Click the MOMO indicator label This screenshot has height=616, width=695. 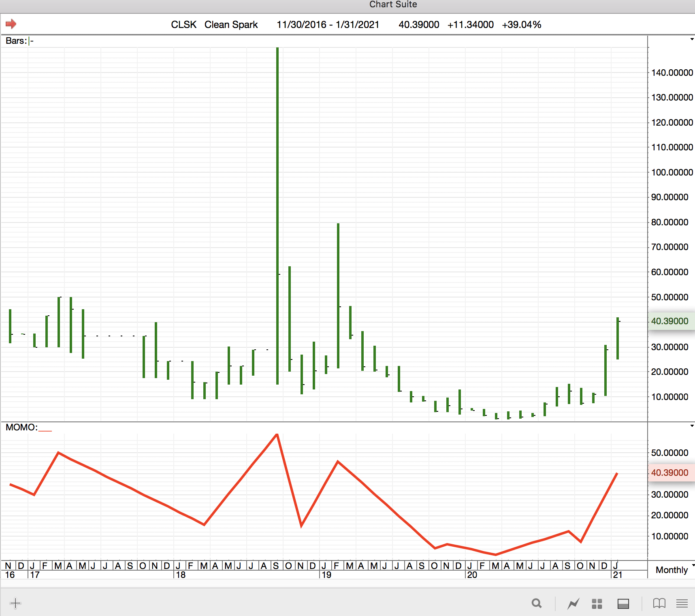point(21,428)
